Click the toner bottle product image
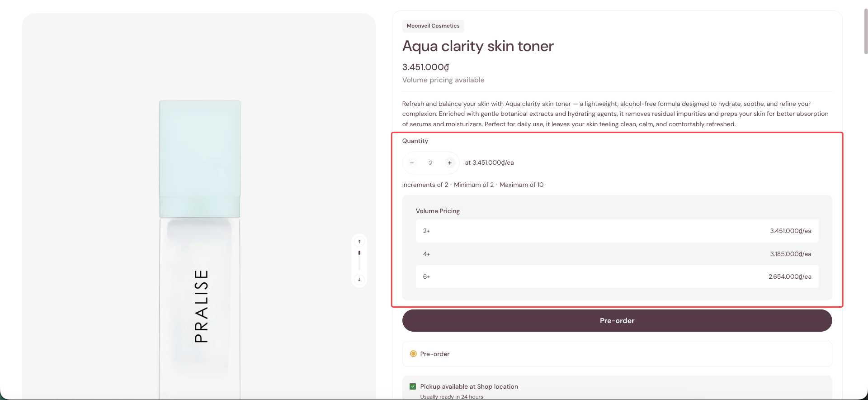Image resolution: width=868 pixels, height=400 pixels. coord(199,250)
